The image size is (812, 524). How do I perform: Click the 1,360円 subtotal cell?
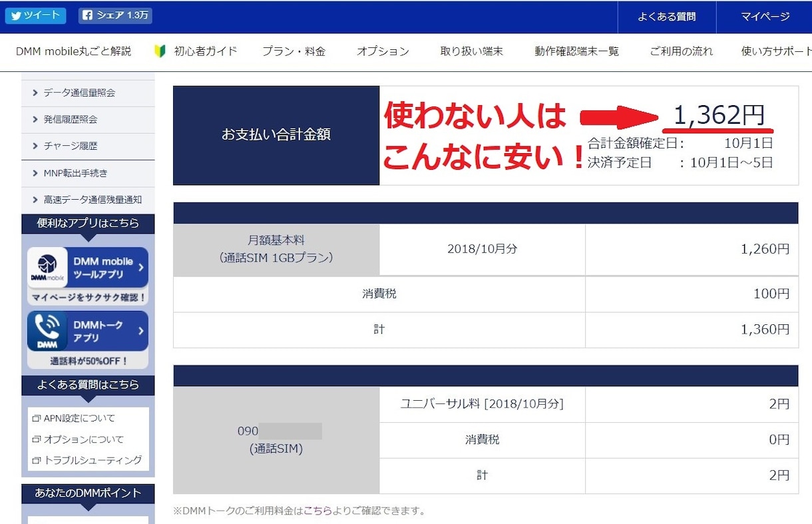pos(692,330)
